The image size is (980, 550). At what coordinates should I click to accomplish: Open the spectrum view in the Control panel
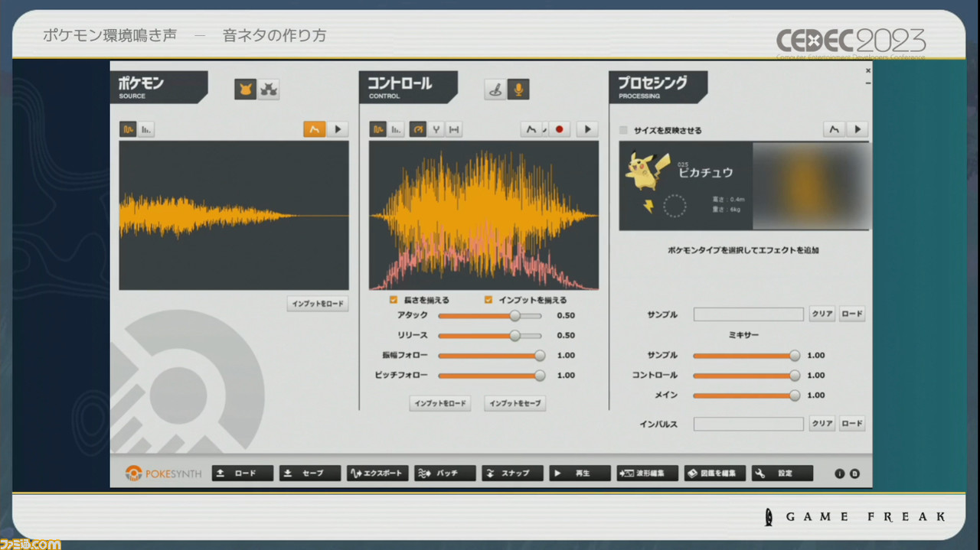tap(396, 129)
